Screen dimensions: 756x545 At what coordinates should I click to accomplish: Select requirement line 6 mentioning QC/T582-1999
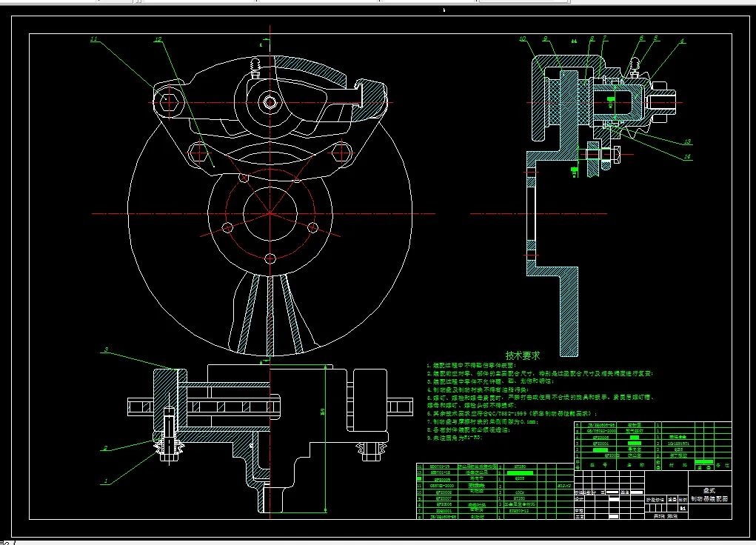(512, 413)
